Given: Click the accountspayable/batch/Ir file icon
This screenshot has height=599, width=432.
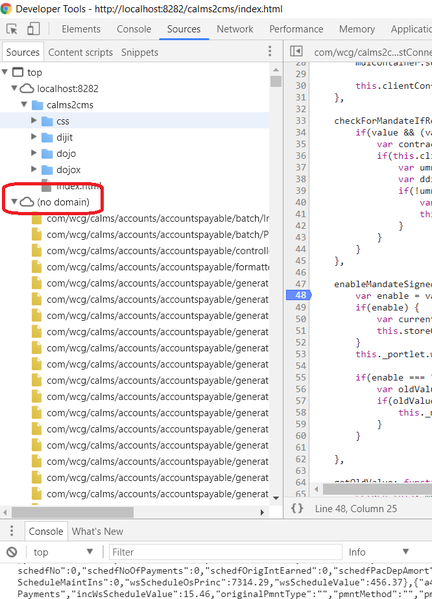Looking at the screenshot, I should tap(37, 219).
